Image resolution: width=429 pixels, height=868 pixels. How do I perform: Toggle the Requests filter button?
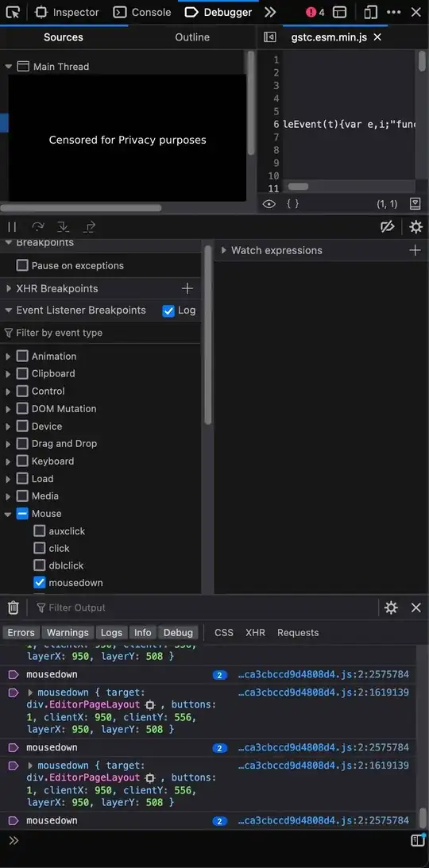coord(298,632)
